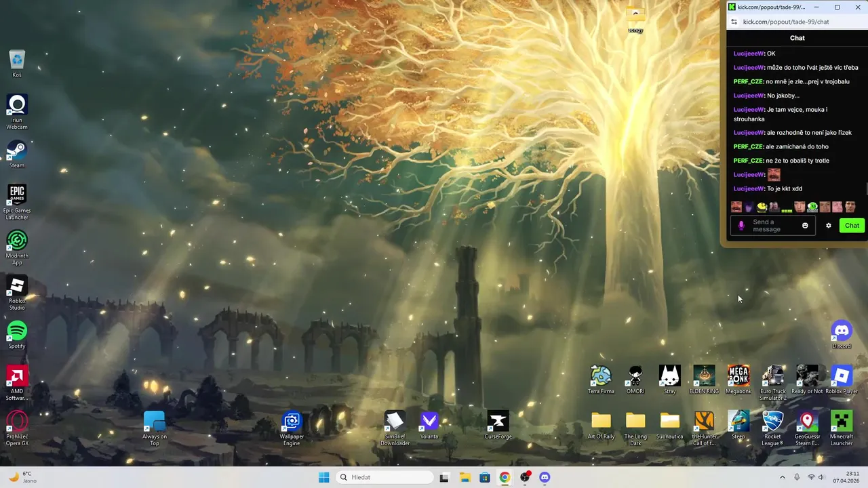Image resolution: width=868 pixels, height=488 pixels.
Task: Click message 'ne že to obalíš ty trotle'
Action: [x=797, y=161]
